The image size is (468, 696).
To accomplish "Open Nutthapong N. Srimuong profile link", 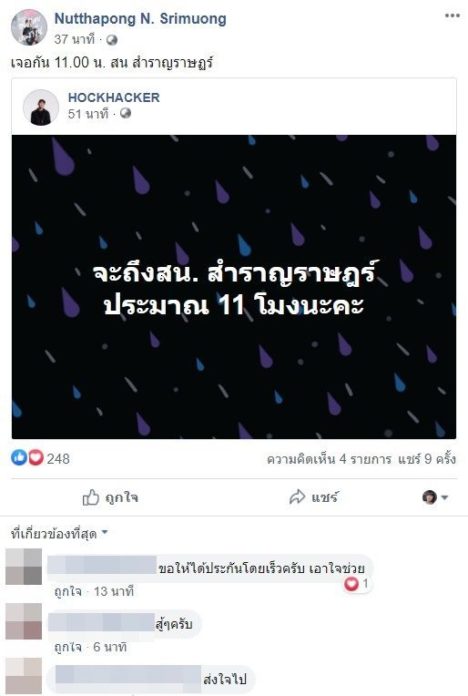I will [140, 19].
